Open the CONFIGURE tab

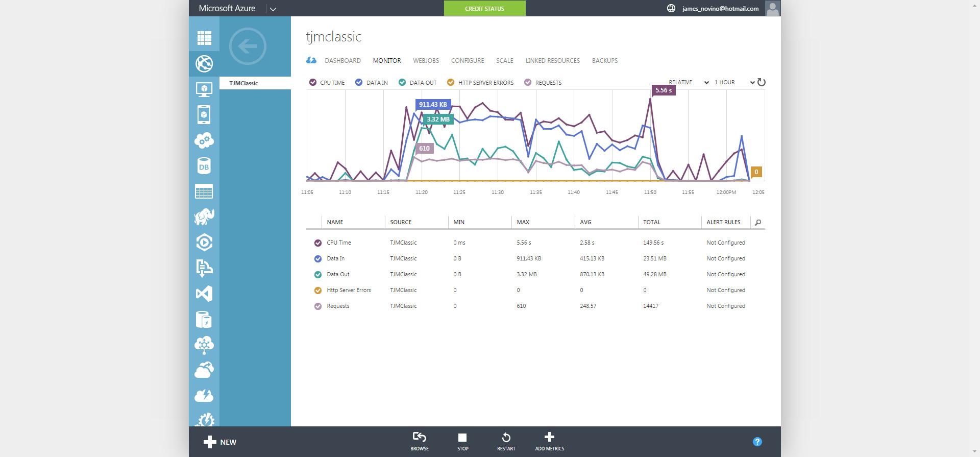468,61
